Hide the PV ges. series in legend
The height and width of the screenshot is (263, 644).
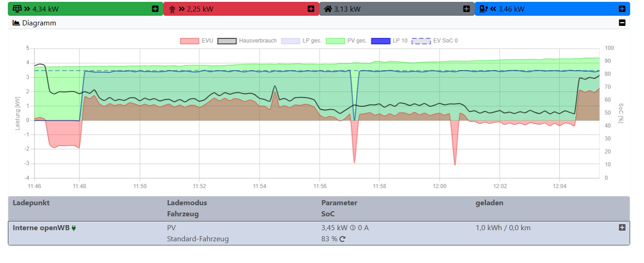346,41
